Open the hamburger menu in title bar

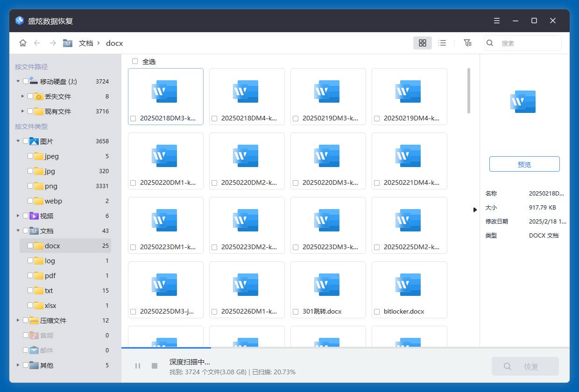click(x=496, y=21)
